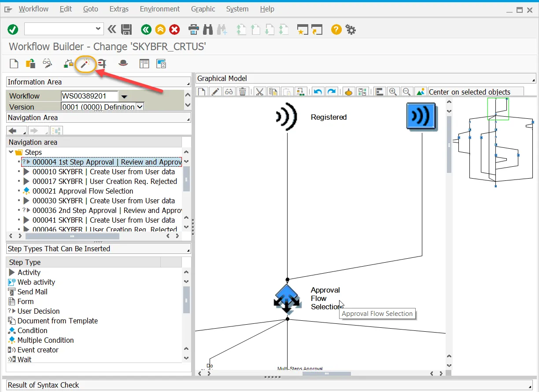Viewport: 539px width, 392px height.
Task: Click the Workflow WS00389201 input field
Action: [89, 96]
